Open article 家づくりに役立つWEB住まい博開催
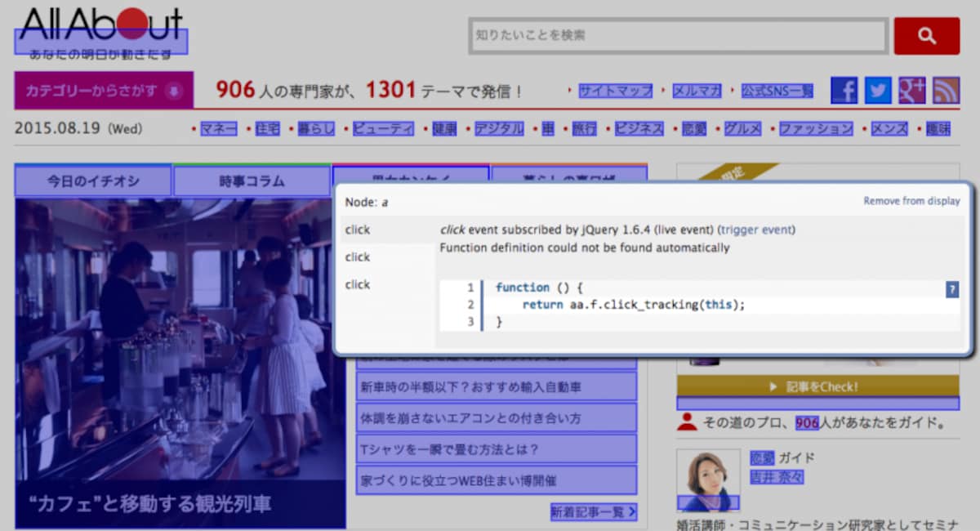 click(x=497, y=480)
